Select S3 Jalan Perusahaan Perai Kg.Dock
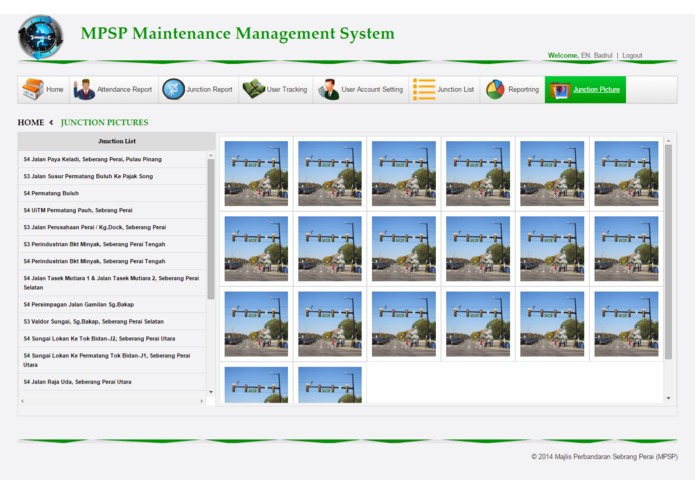695x494 pixels. coord(113,227)
